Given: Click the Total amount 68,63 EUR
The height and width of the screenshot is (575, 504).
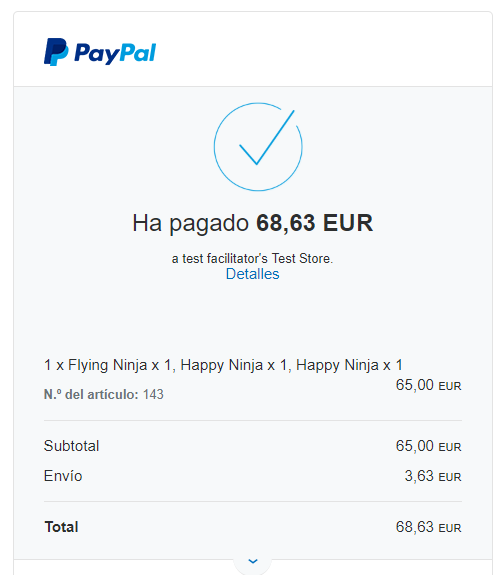Looking at the screenshot, I should click(428, 527).
